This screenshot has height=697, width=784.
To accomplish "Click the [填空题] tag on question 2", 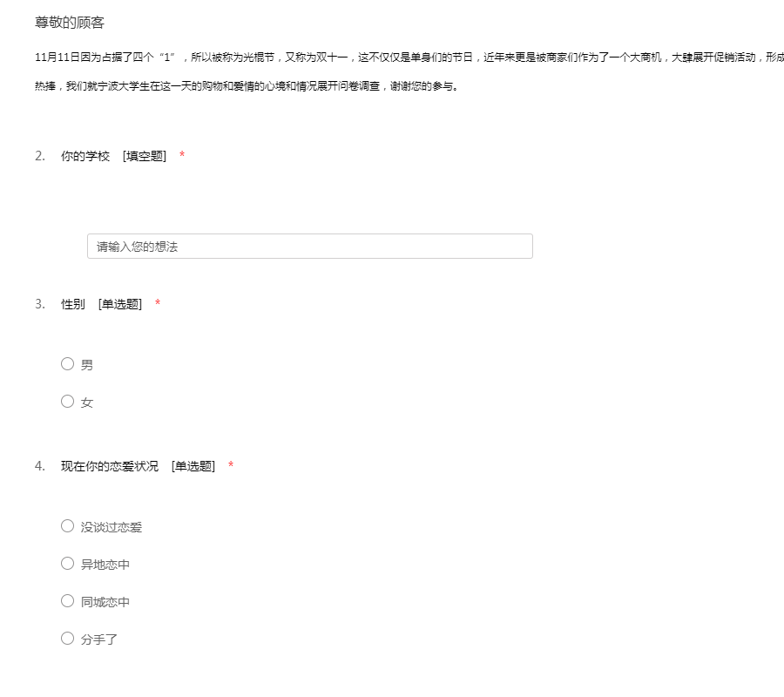I will tap(145, 156).
